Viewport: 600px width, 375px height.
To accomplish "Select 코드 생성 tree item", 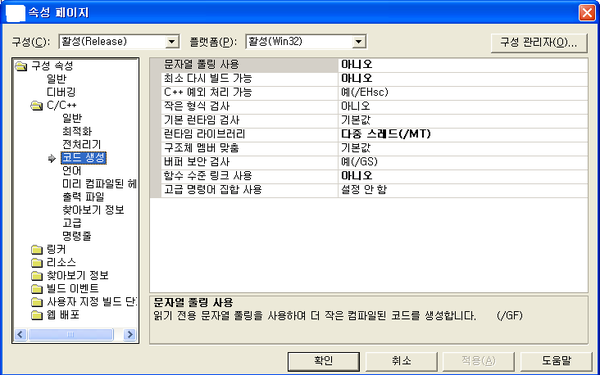I will 83,158.
